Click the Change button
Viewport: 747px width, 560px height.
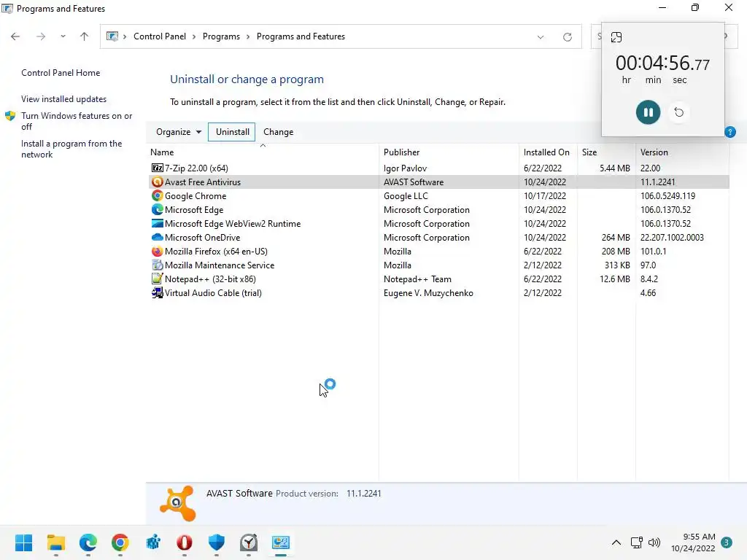[x=278, y=132]
